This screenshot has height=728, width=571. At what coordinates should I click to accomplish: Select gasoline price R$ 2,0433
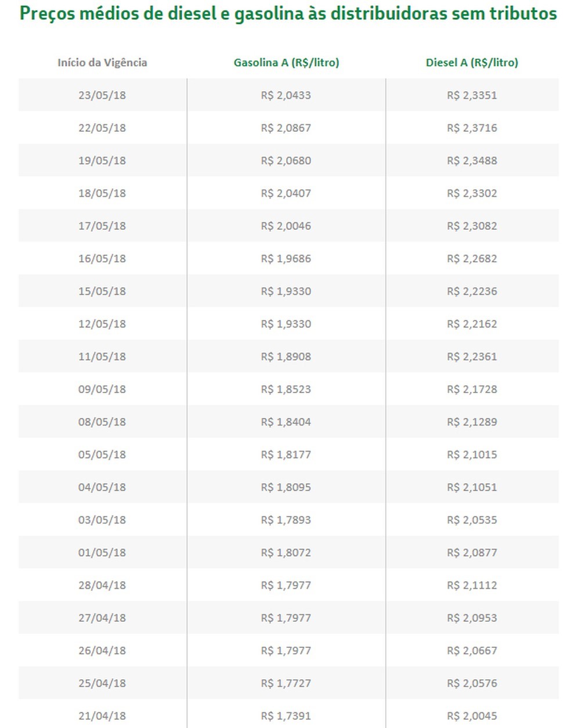(286, 95)
